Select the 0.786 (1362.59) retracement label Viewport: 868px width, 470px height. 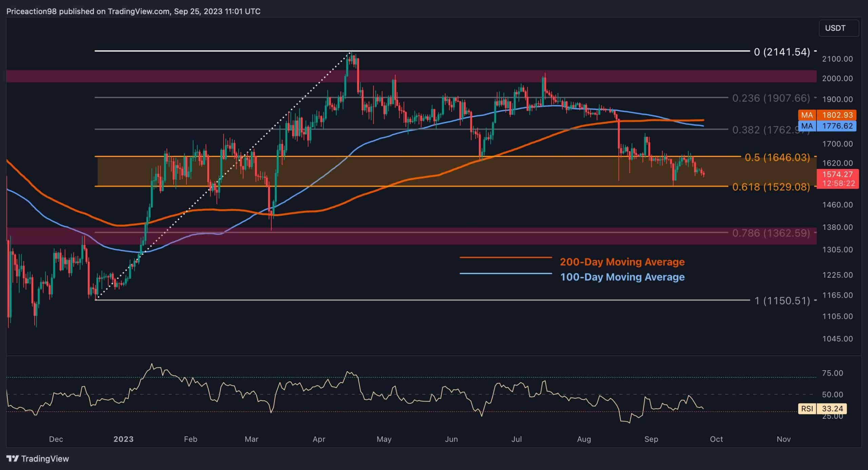click(771, 233)
